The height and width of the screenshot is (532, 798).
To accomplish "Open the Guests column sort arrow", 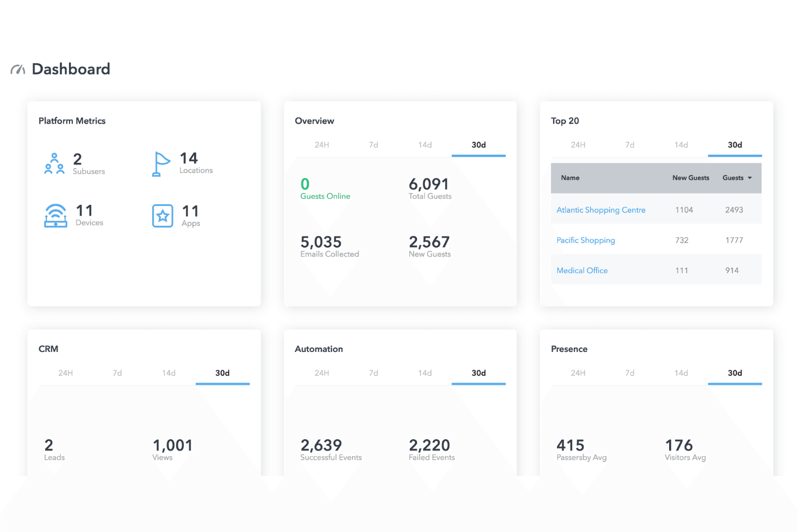I will pyautogui.click(x=749, y=178).
